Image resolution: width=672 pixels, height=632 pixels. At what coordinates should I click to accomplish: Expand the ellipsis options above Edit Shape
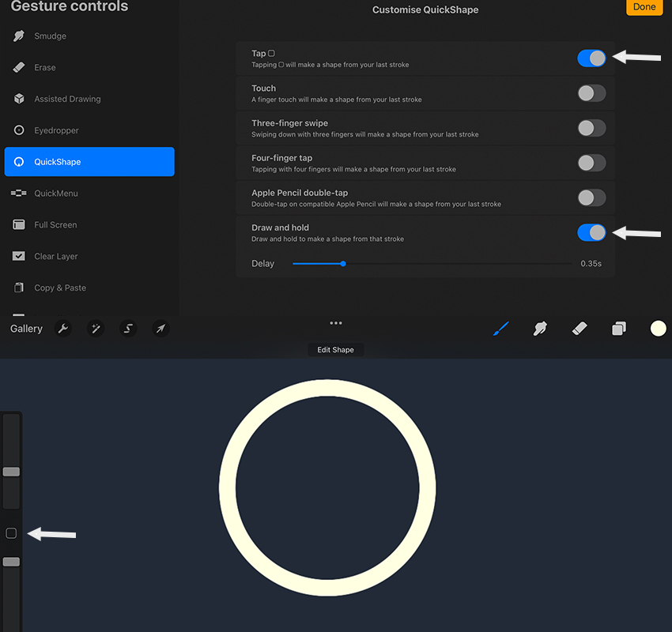click(x=335, y=322)
